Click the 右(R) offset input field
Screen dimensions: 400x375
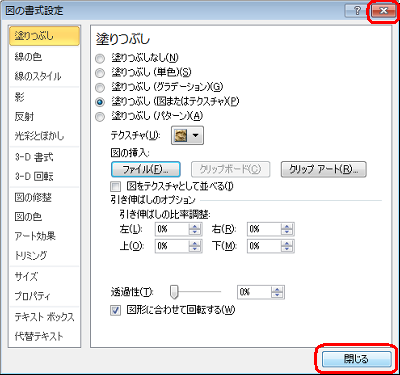[264, 229]
